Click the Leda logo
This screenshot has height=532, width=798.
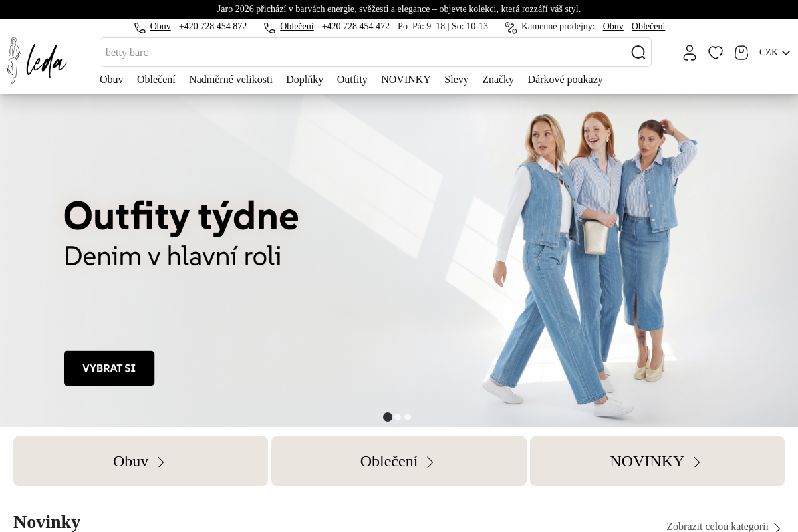pos(37,61)
